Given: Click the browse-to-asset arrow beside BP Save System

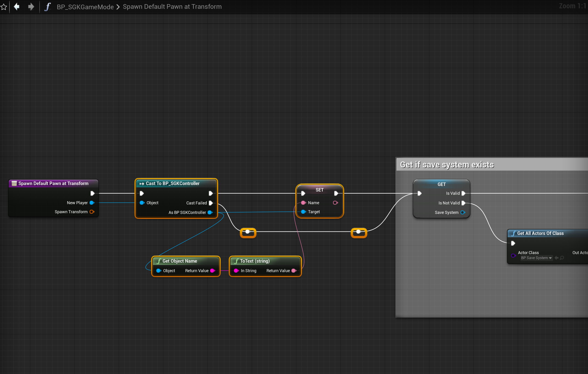Looking at the screenshot, I should [x=557, y=258].
